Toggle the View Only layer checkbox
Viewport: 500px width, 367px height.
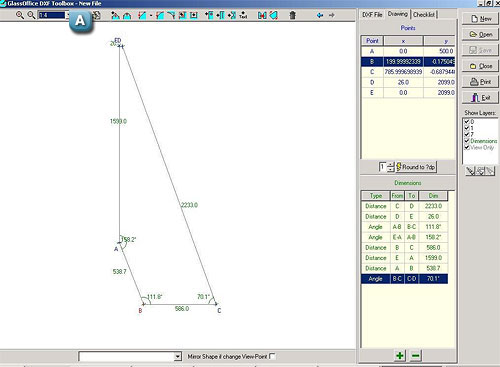tap(467, 147)
